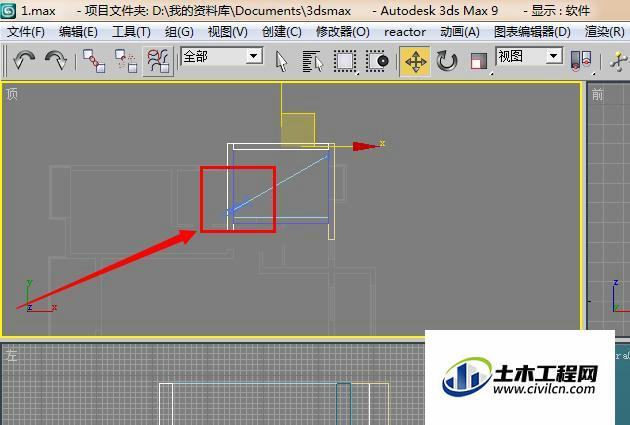
Task: Click the red X-axis gizmo arrow
Action: click(365, 146)
